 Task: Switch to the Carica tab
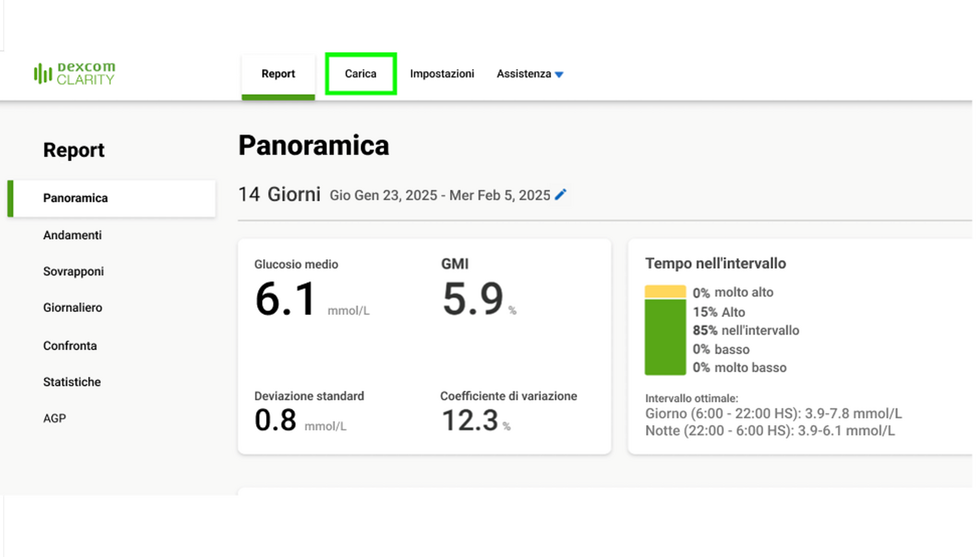point(361,73)
